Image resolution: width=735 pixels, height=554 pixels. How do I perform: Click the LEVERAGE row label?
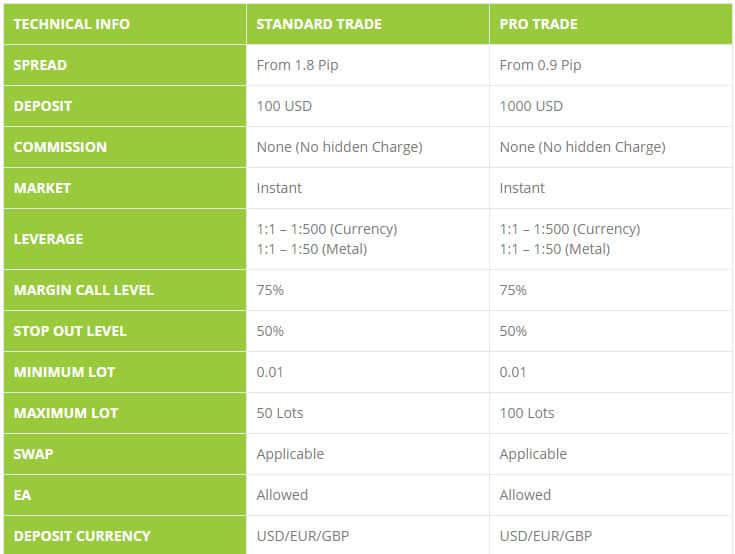(48, 239)
